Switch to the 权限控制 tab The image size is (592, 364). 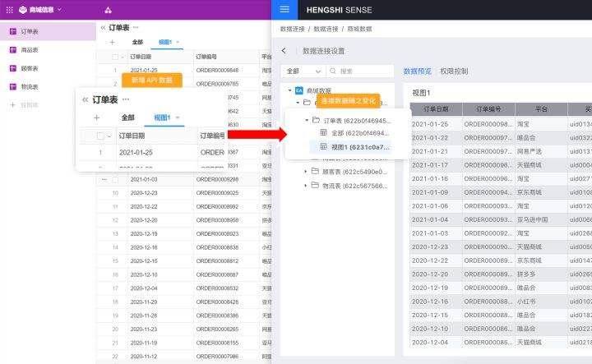click(454, 71)
